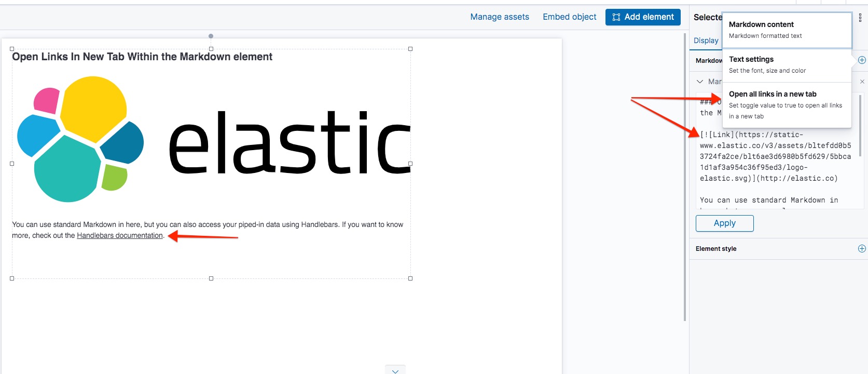Click the top-right corner resize handle
Viewport: 868px width, 374px height.
coord(410,49)
